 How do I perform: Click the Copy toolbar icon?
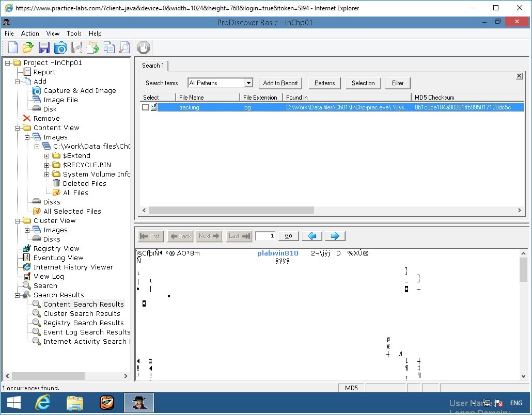(109, 47)
